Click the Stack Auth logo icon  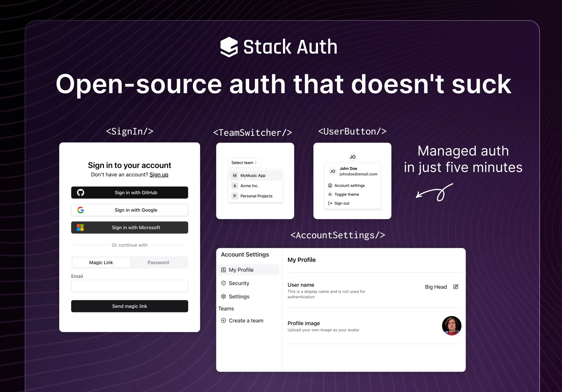[x=229, y=47]
